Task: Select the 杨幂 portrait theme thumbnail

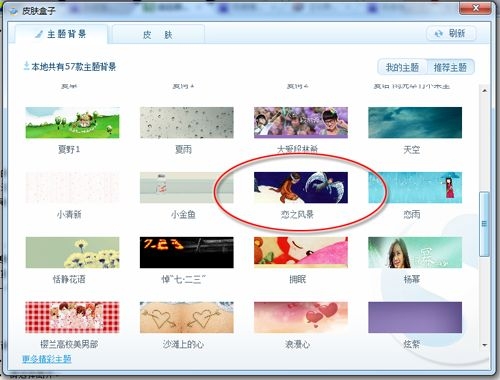Action: 415,253
